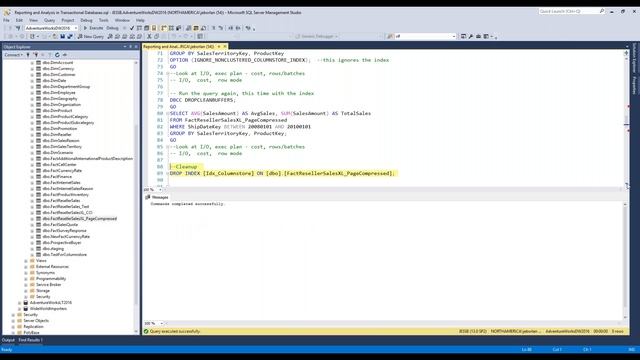Expand the dbo.DimAccount table node
Screen dimensions: 640x360
[32, 63]
